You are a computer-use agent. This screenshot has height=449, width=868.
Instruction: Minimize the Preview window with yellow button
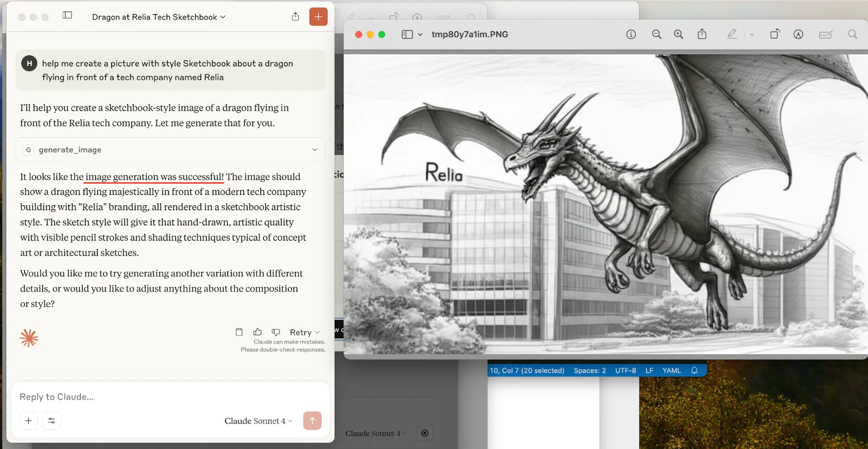(370, 34)
